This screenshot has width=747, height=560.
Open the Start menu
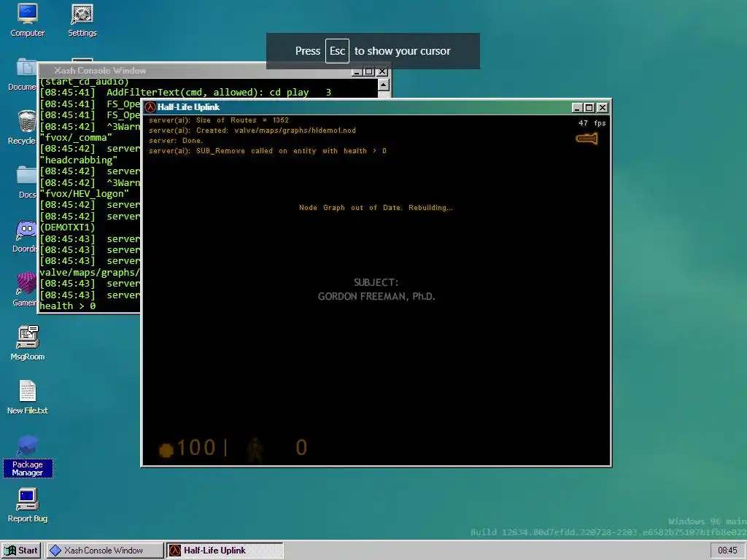click(x=21, y=551)
